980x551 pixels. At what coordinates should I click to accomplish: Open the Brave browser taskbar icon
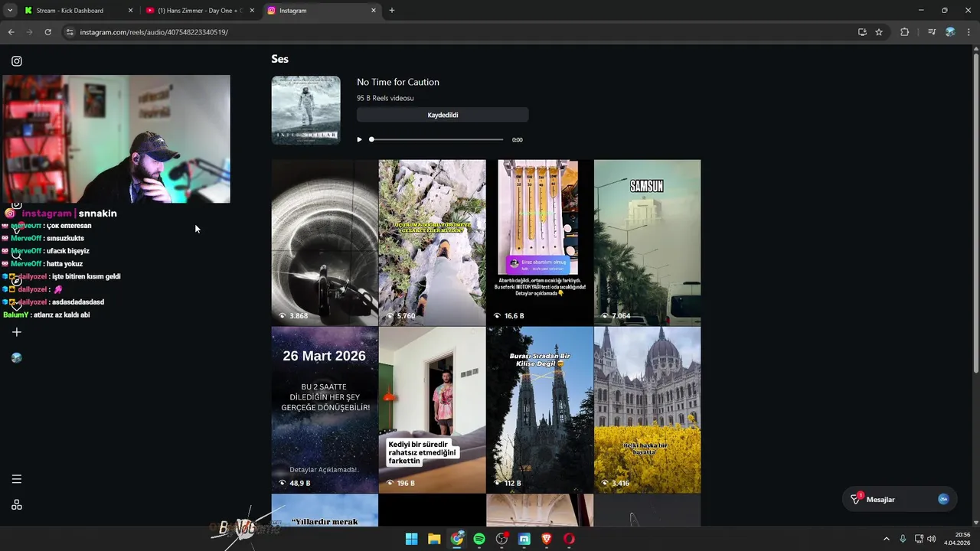pos(547,539)
